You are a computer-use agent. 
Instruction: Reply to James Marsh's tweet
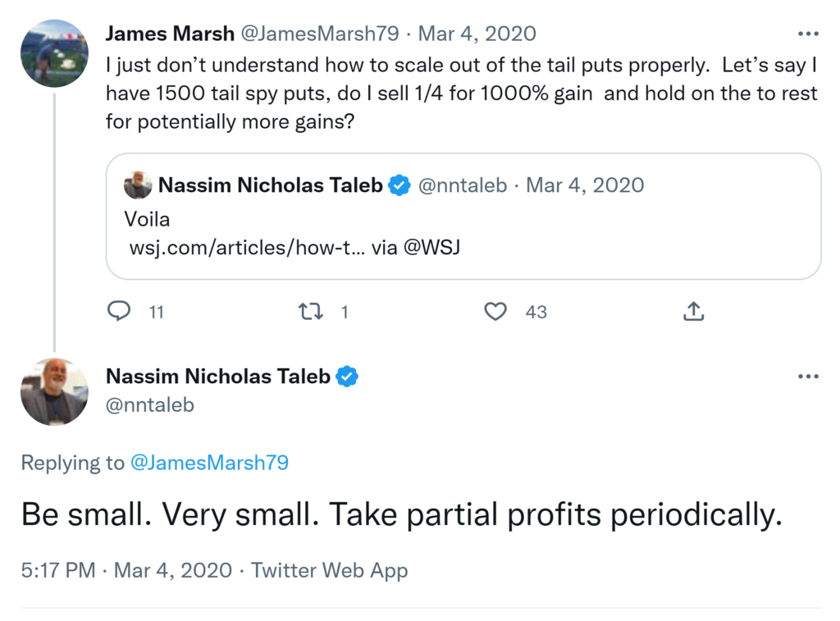pyautogui.click(x=120, y=312)
